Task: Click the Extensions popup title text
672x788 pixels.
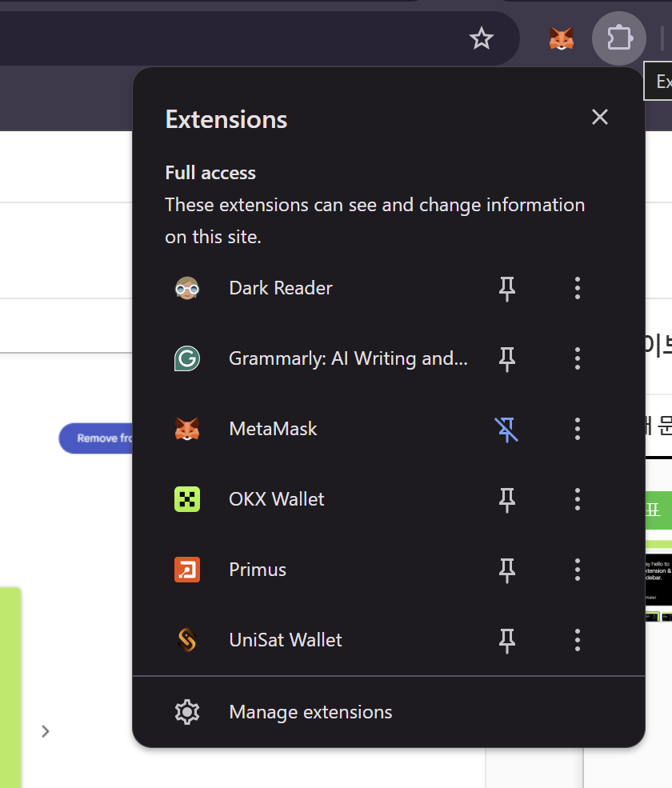Action: click(226, 120)
